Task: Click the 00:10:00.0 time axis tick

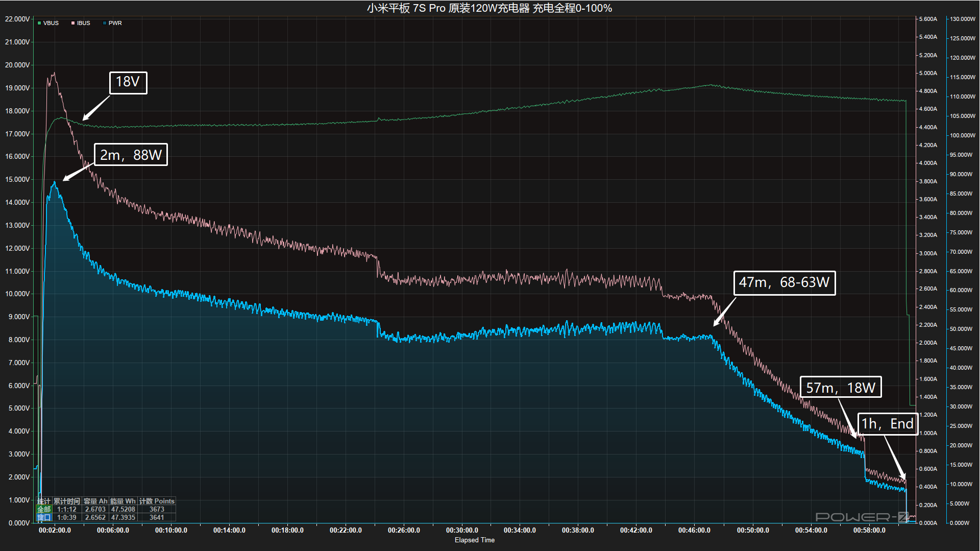Action: [x=171, y=530]
